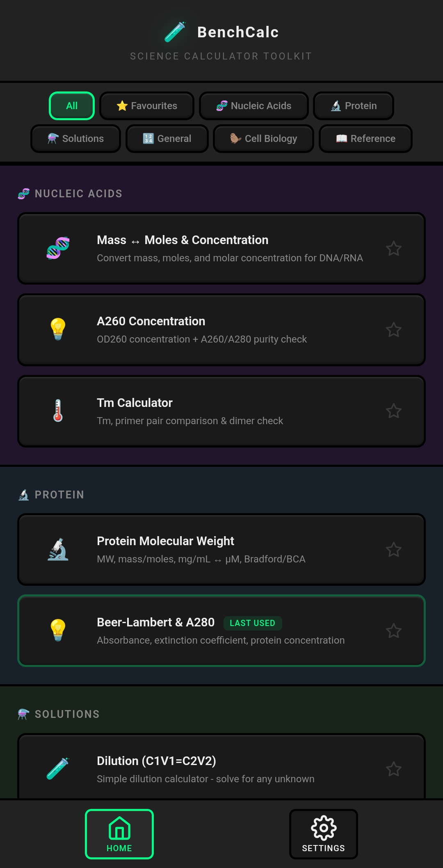This screenshot has width=443, height=868.
Task: Select the microscope icon on Protein Molecular Weight card
Action: pyautogui.click(x=59, y=549)
